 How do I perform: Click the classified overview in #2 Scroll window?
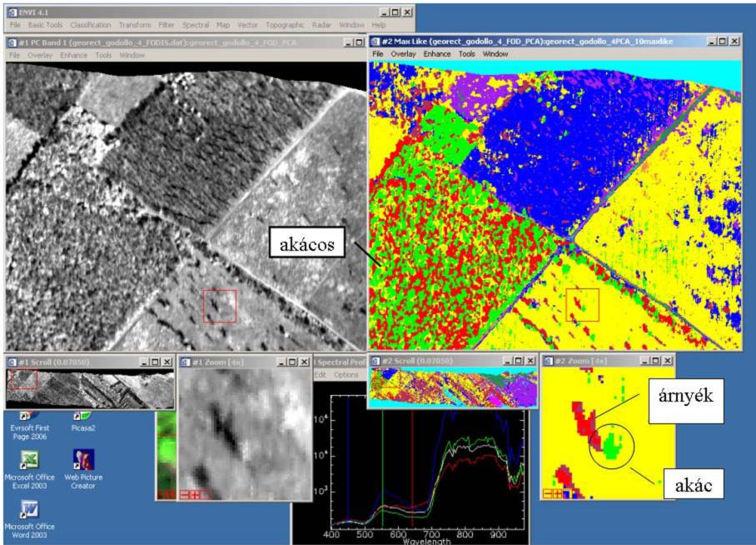453,387
